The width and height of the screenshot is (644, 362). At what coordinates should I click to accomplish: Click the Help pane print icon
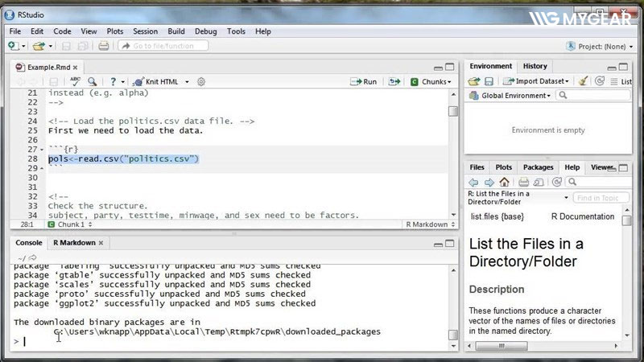(x=523, y=182)
